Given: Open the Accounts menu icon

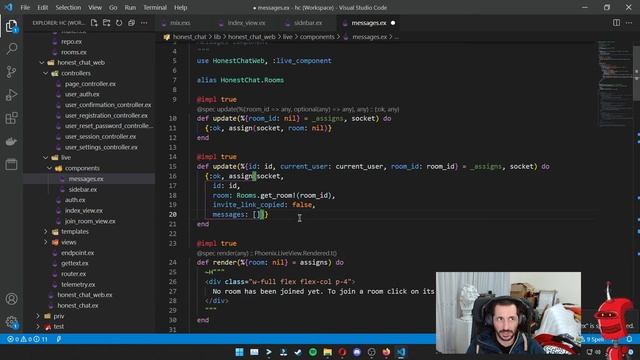Looking at the screenshot, I should coord(11,299).
